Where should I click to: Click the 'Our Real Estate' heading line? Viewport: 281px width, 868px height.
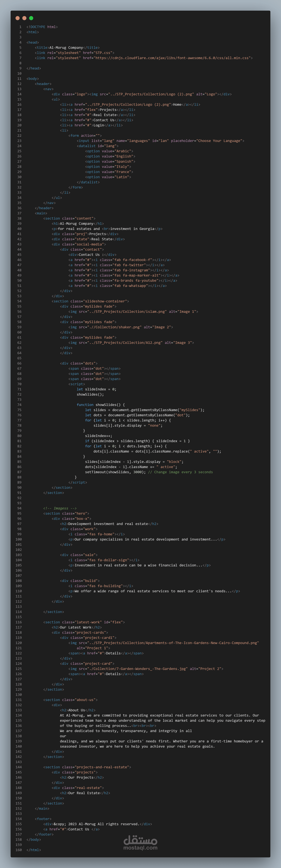(85, 793)
